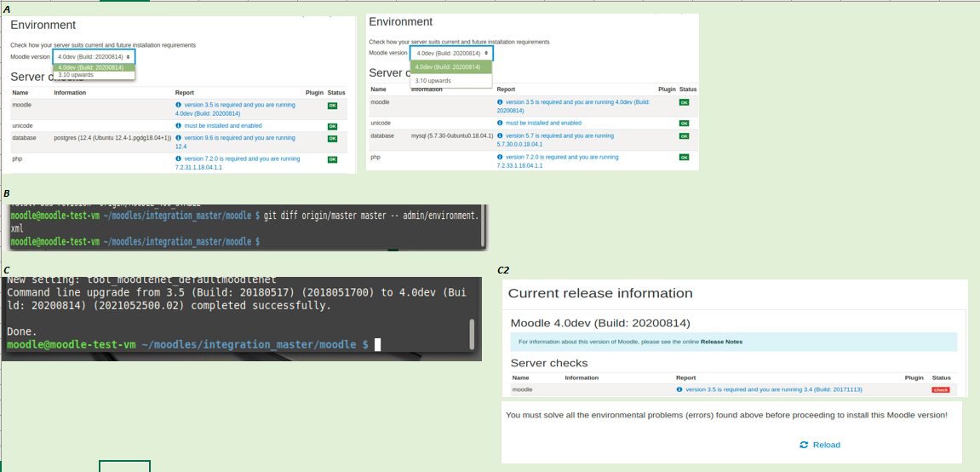This screenshot has height=472, width=980.
Task: Open the Release Notes link
Action: click(721, 342)
